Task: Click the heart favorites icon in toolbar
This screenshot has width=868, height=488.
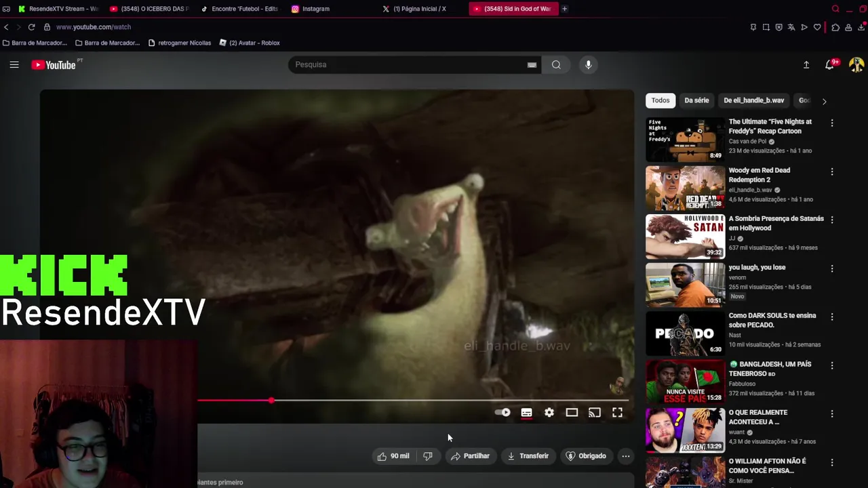Action: [x=817, y=27]
